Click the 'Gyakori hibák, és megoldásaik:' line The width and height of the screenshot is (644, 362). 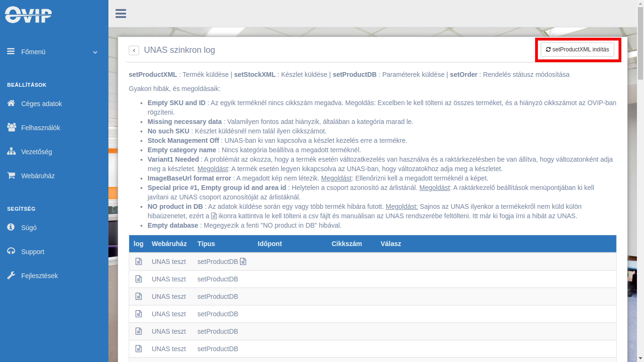[x=174, y=89]
